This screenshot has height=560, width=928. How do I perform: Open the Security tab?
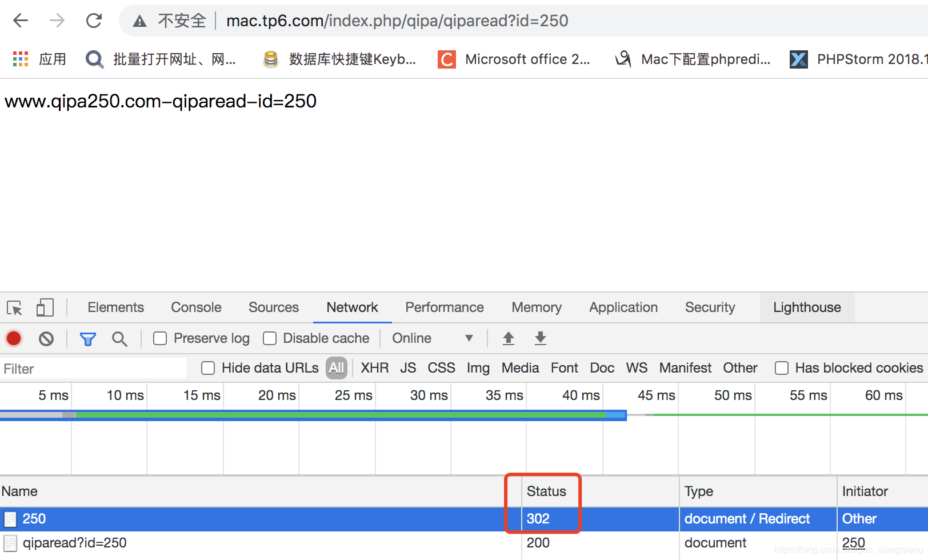pos(710,307)
